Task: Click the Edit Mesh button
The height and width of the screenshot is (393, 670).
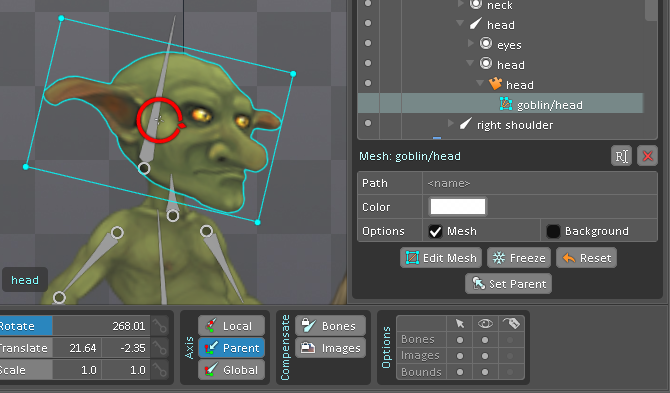Action: (441, 258)
